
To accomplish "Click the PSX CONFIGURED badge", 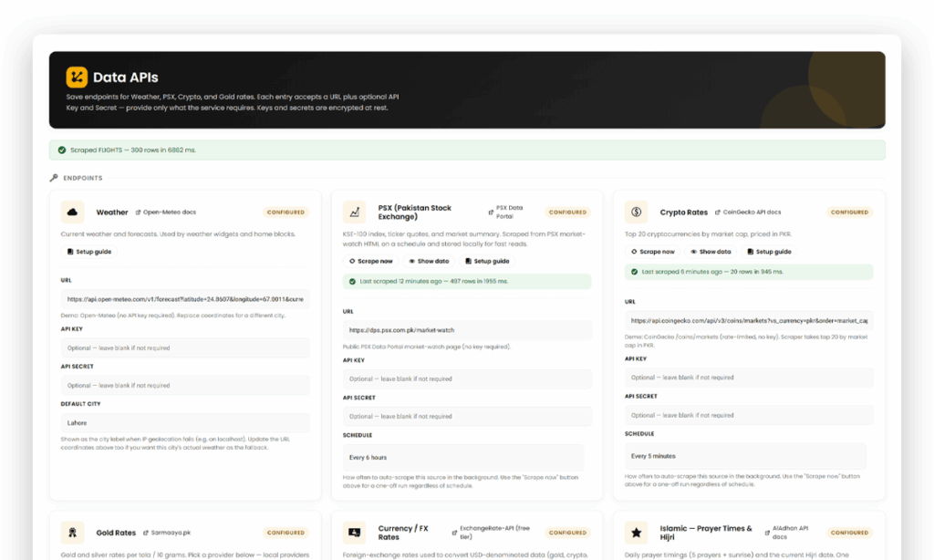I will pos(567,213).
